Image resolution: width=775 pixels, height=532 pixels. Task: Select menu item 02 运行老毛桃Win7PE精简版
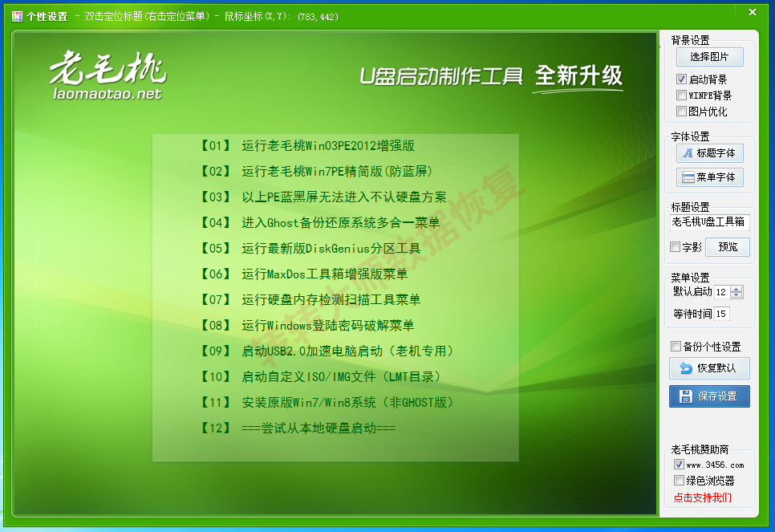coord(315,171)
